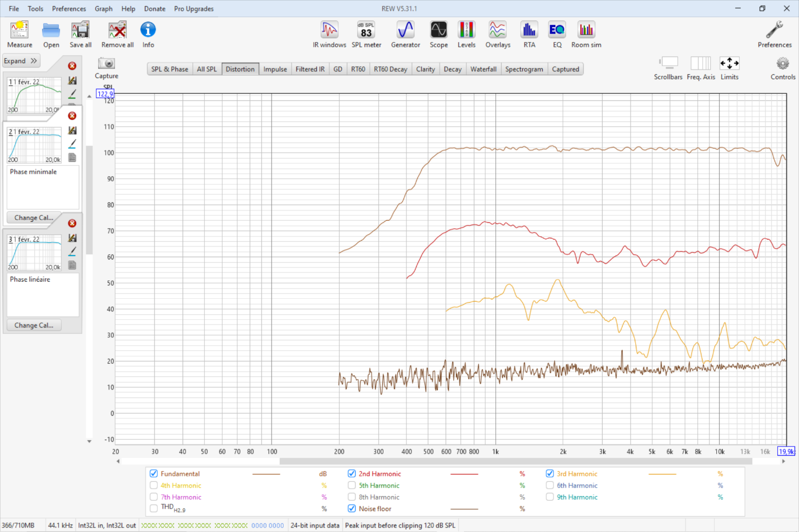Open the Graph menu
Screen dimensions: 799x532
103,9
